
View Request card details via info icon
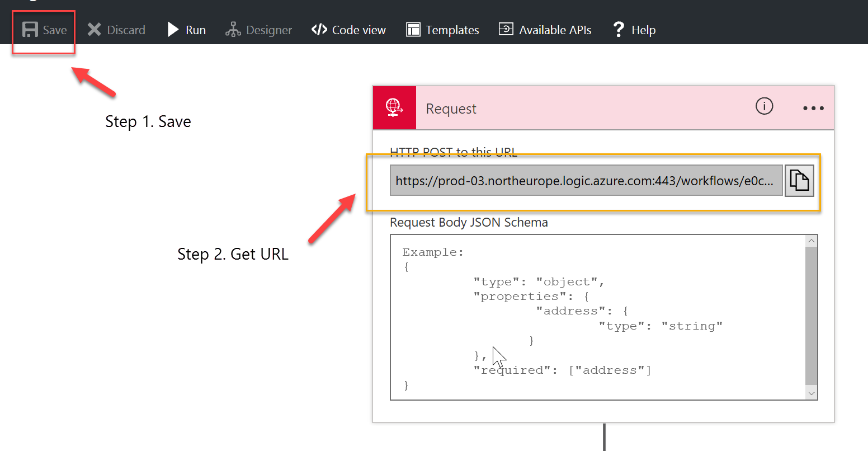click(x=764, y=106)
